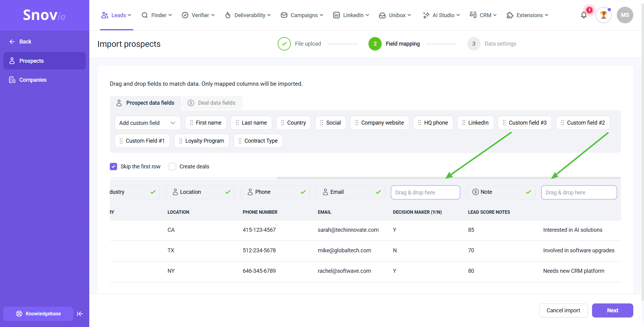This screenshot has width=644, height=327.
Task: Open the notifications bell icon
Action: coord(583,15)
